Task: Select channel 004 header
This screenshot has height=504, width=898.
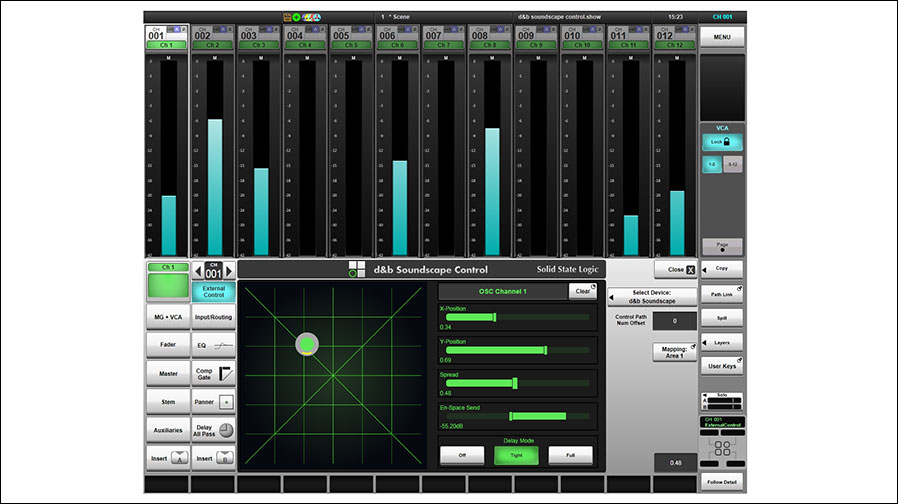Action: [305, 37]
